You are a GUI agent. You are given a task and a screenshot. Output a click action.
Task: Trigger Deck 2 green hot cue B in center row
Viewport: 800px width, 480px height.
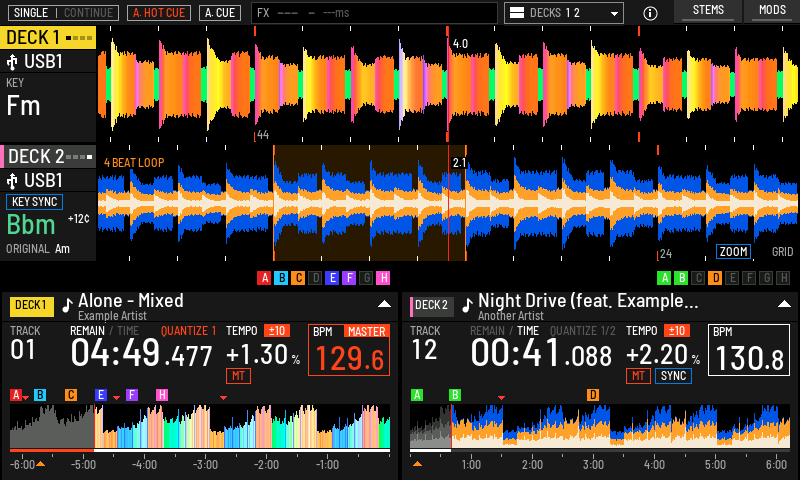pos(681,278)
